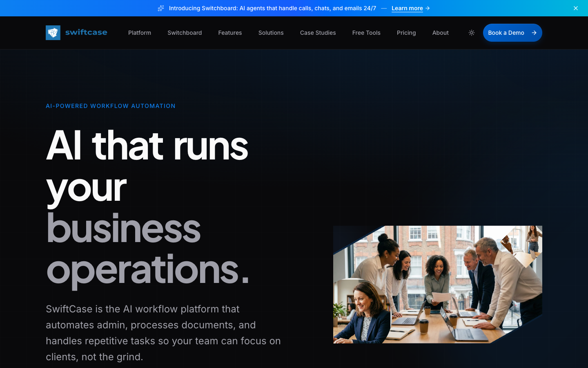This screenshot has height=368, width=588.
Task: Open the Features menu
Action: (230, 33)
